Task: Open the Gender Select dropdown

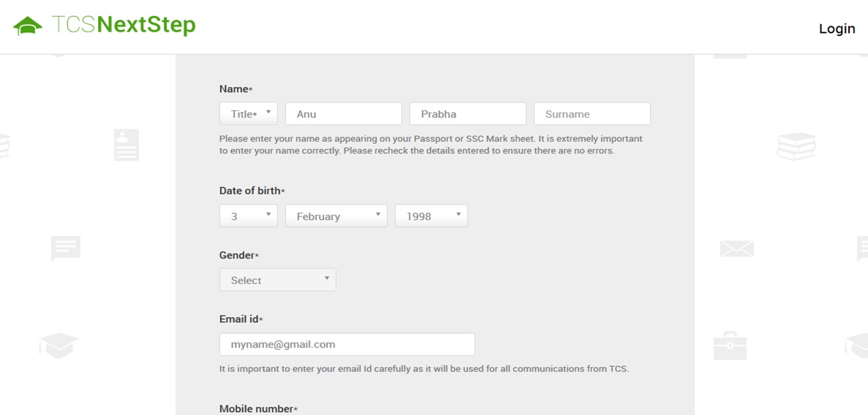Action: (x=277, y=280)
